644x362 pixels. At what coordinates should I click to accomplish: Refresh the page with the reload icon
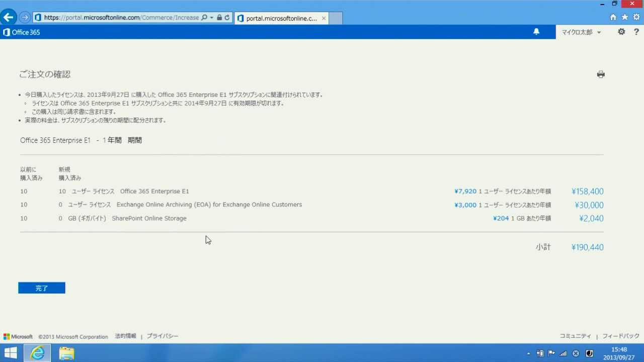227,18
